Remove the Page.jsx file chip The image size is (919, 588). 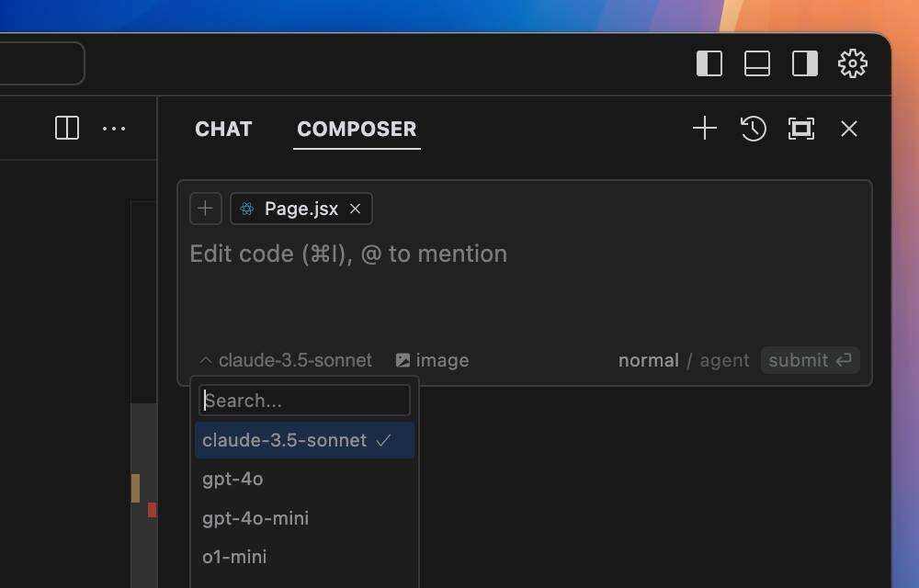click(356, 209)
